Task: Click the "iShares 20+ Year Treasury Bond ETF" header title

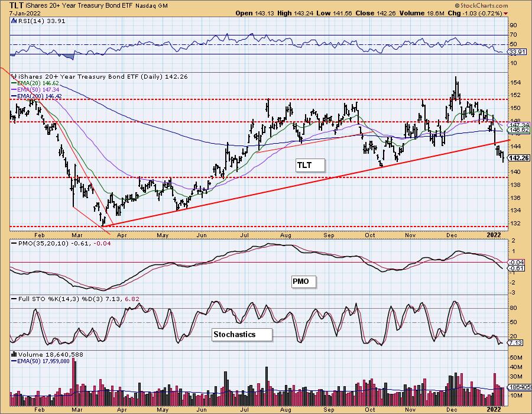Action: click(80, 6)
